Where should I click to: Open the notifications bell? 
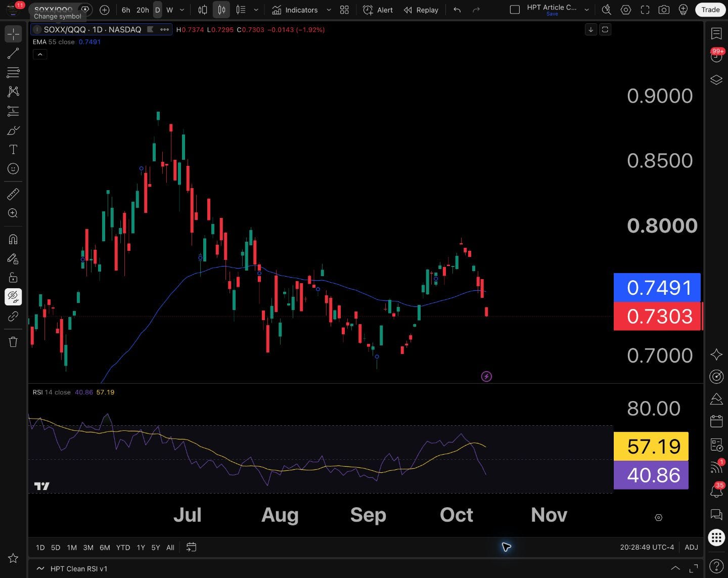click(716, 491)
